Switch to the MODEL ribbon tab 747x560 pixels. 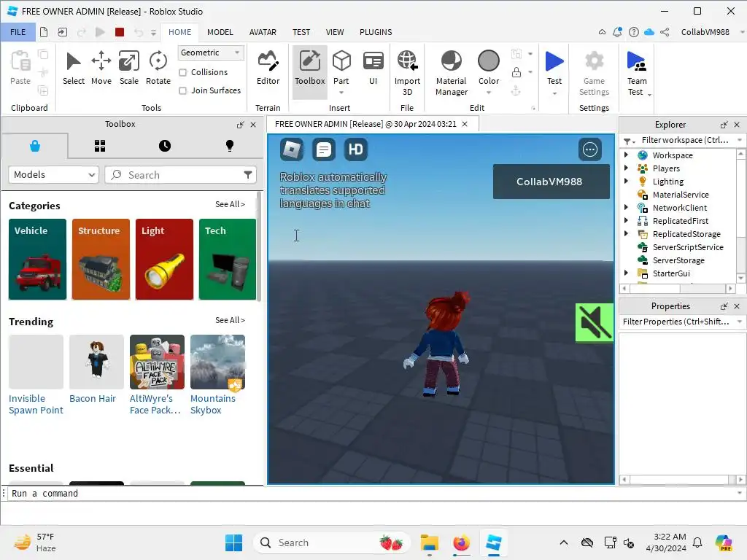coord(220,32)
